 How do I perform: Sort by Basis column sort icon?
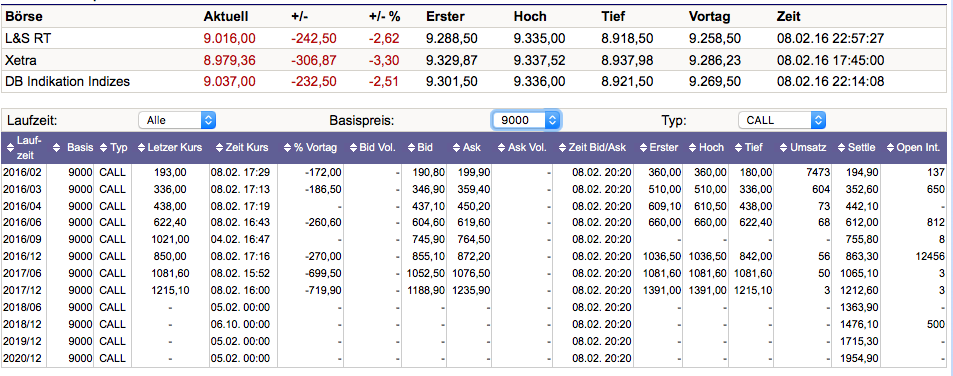[57, 147]
